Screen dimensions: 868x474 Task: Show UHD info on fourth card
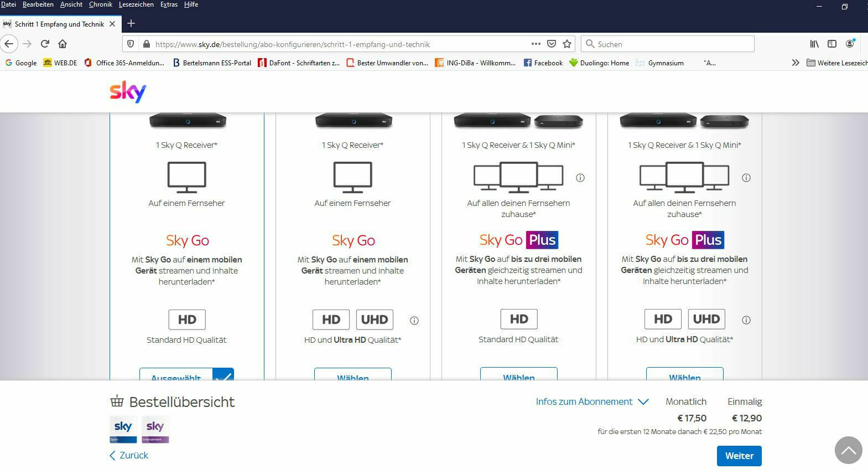746,320
